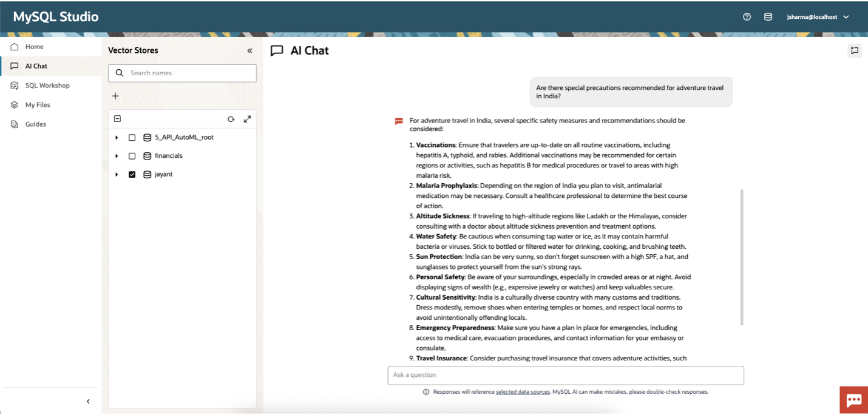Click the SQL Workshop icon

[15, 86]
